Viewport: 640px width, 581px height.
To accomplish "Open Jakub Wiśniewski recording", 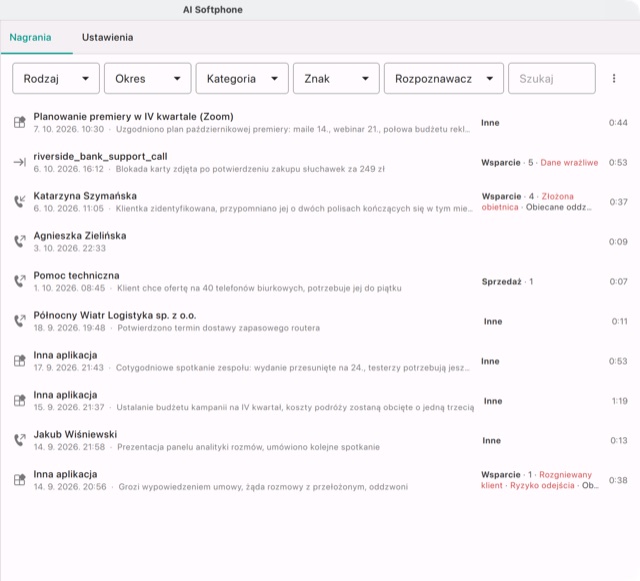I will pos(75,434).
